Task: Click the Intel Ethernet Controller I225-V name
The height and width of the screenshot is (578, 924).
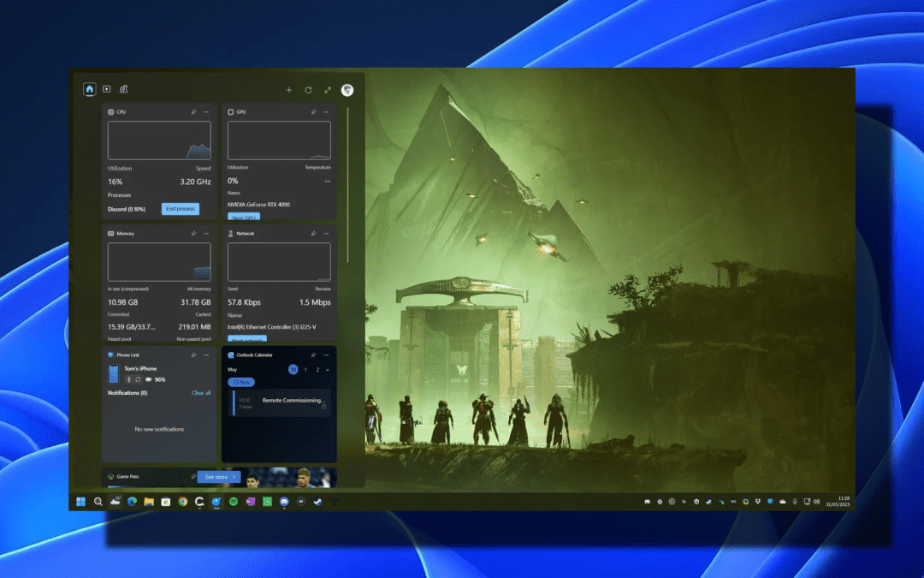Action: pyautogui.click(x=272, y=327)
